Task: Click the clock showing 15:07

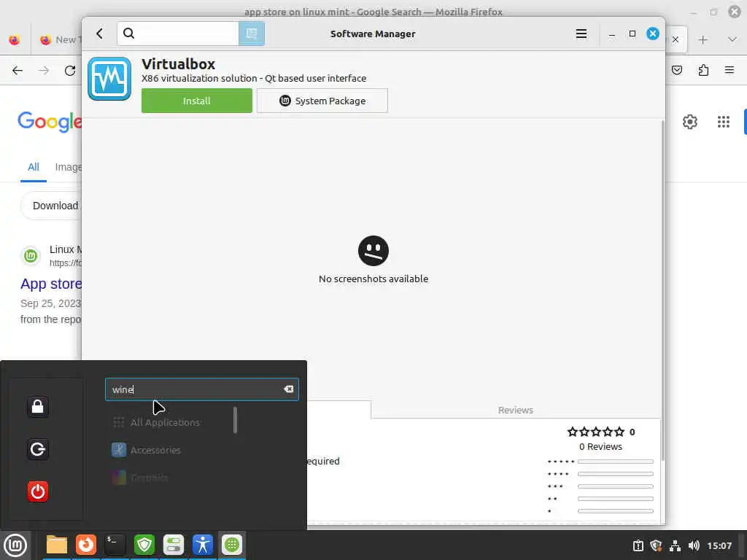Action: (x=719, y=545)
